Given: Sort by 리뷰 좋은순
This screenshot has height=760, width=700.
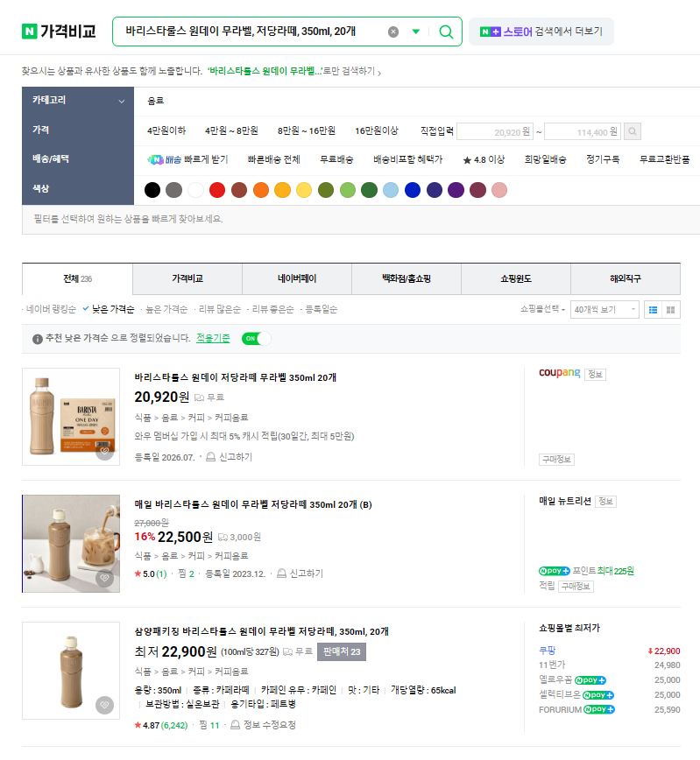Looking at the screenshot, I should tap(272, 309).
